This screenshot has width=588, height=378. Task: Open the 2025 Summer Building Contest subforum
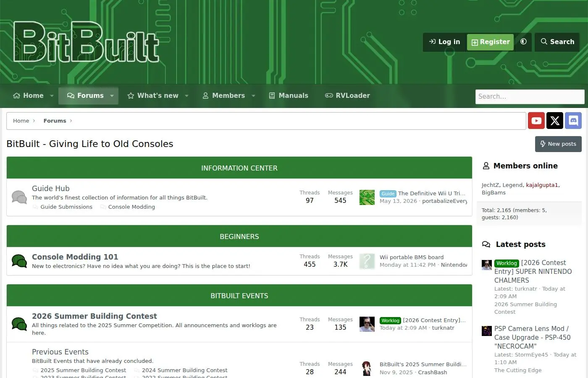[83, 370]
